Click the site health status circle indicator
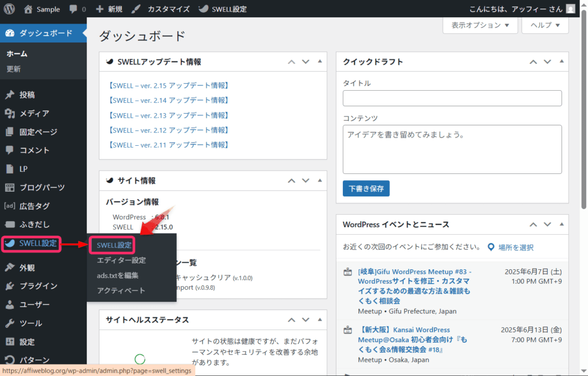This screenshot has height=376, width=588. pos(140,359)
